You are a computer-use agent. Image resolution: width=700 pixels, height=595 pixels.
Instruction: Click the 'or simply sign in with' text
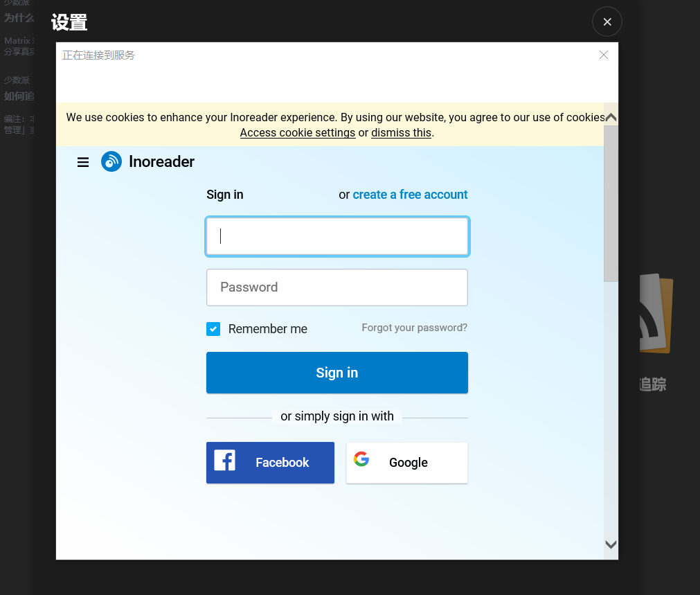click(337, 416)
